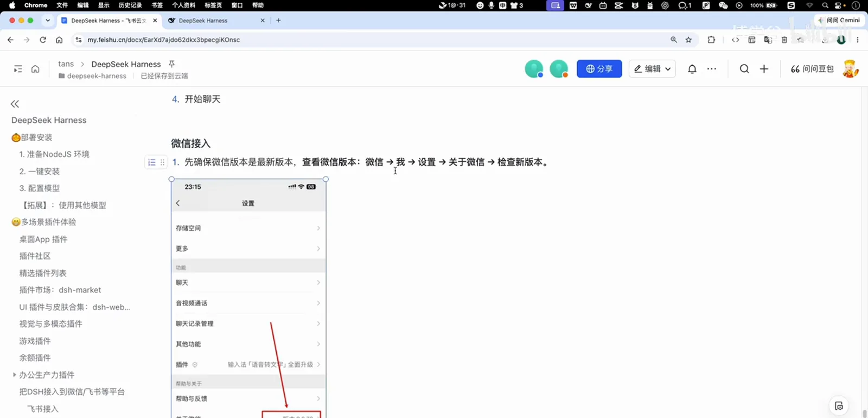This screenshot has height=418, width=868.
Task: Jump to 3. 配置模型 section
Action: click(x=40, y=188)
